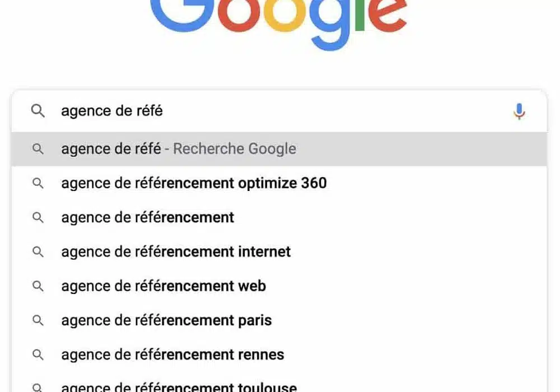The image size is (560, 392).
Task: Click the search icon beside "toulouse" suggestion
Action: (x=38, y=387)
